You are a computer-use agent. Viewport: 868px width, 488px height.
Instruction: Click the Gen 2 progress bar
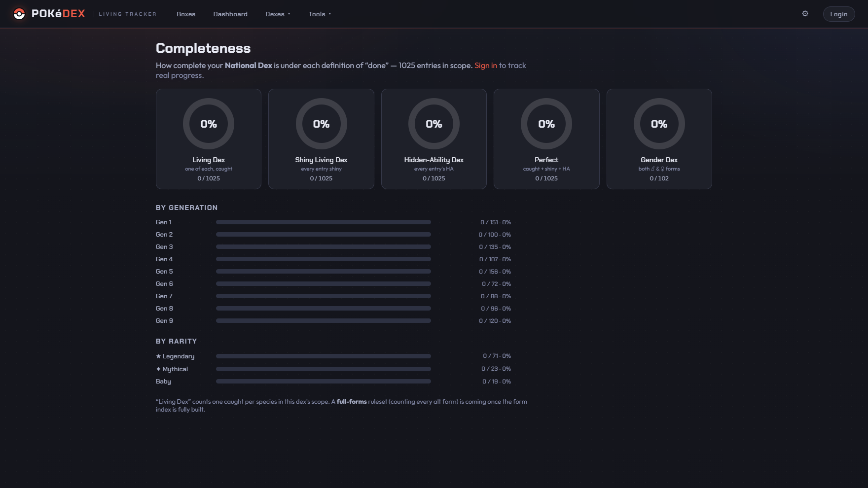point(323,235)
